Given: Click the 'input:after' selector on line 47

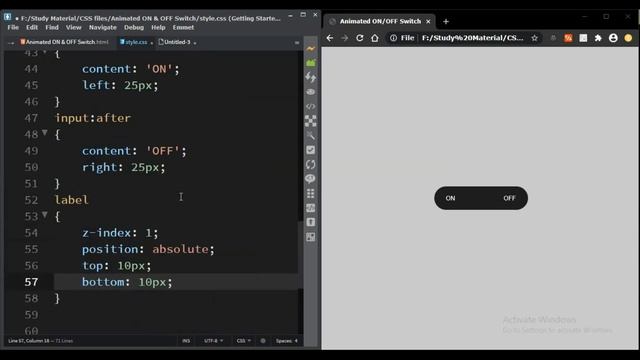Looking at the screenshot, I should pyautogui.click(x=93, y=118).
